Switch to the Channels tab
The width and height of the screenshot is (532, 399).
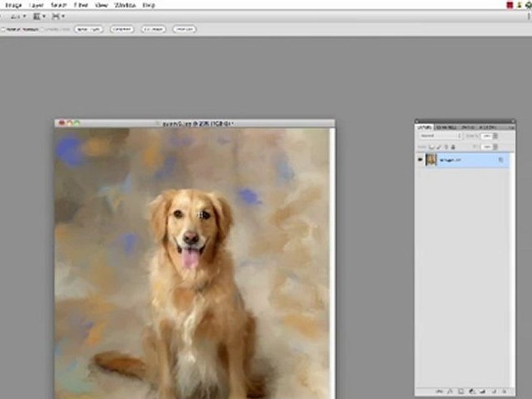click(x=446, y=127)
